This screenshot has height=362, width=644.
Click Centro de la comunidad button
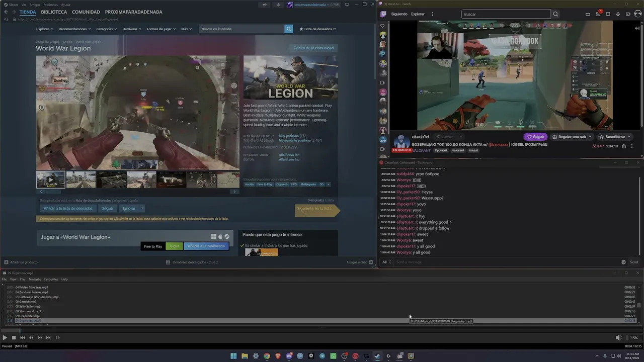coord(313,48)
